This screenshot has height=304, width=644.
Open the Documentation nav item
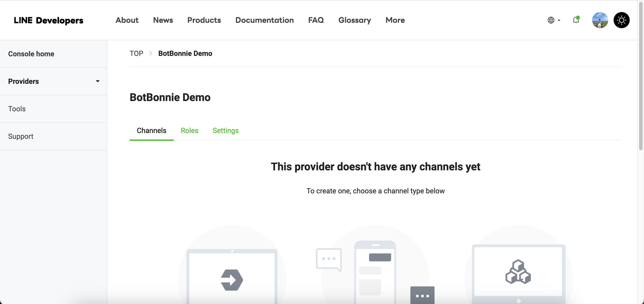pos(264,20)
